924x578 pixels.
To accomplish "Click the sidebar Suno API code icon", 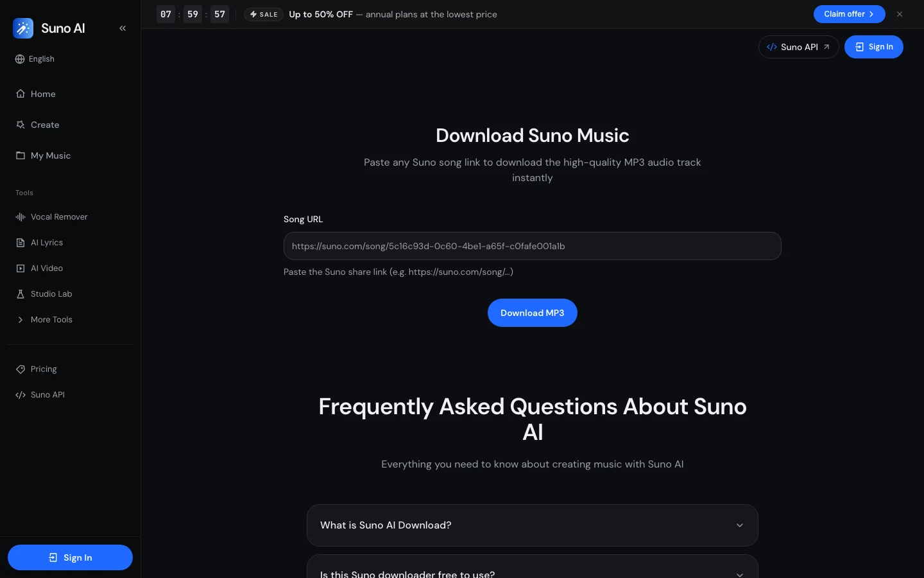I will pos(21,395).
